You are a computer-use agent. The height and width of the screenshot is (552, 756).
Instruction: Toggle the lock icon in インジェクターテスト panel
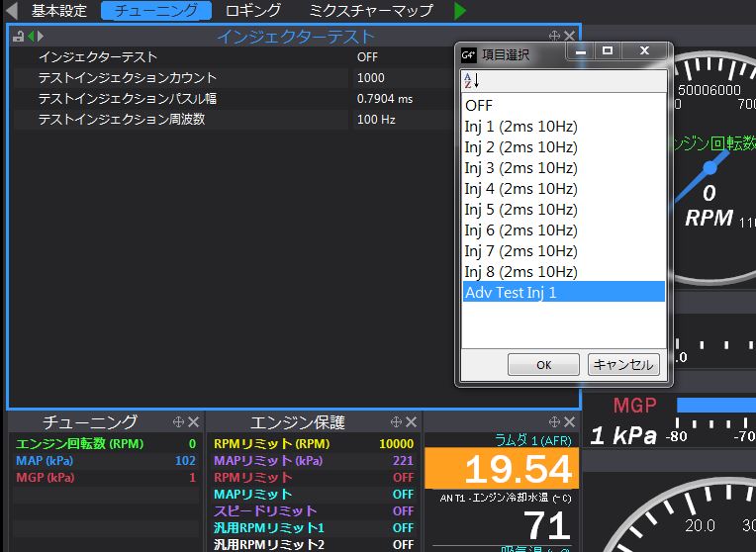pos(19,37)
